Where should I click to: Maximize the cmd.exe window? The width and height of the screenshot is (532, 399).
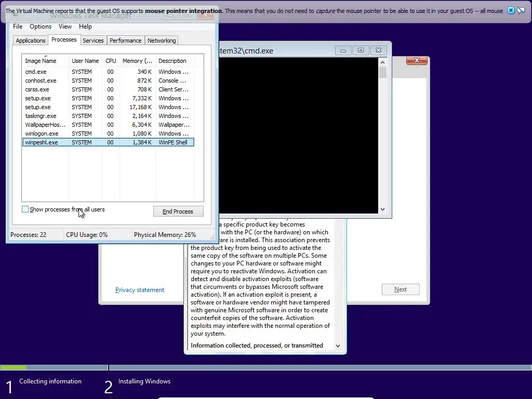coord(361,50)
